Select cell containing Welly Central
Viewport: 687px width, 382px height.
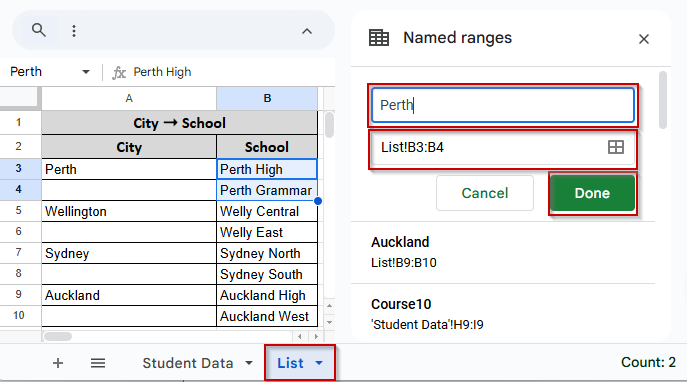click(x=267, y=211)
